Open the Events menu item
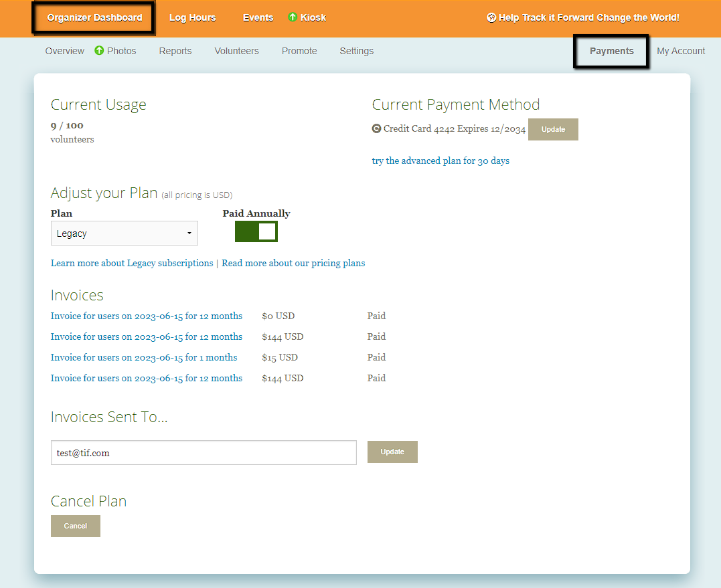Image resolution: width=721 pixels, height=588 pixels. (x=258, y=18)
